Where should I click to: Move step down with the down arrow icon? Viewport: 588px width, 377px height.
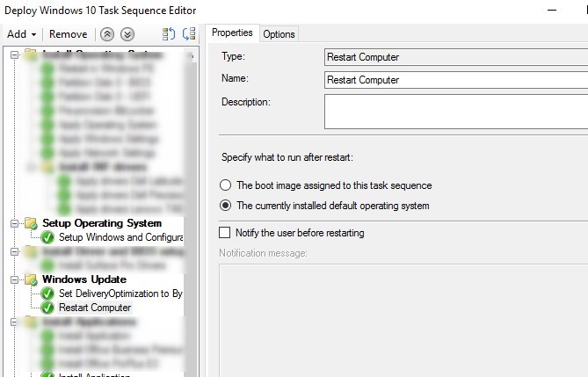[127, 34]
